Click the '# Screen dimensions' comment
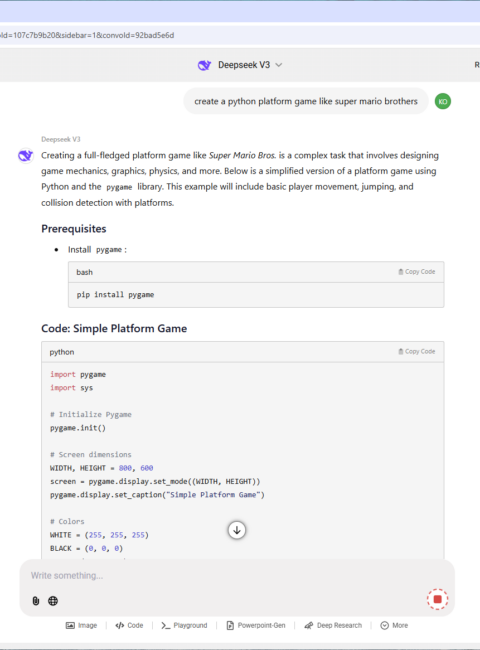The image size is (480, 650). click(90, 455)
